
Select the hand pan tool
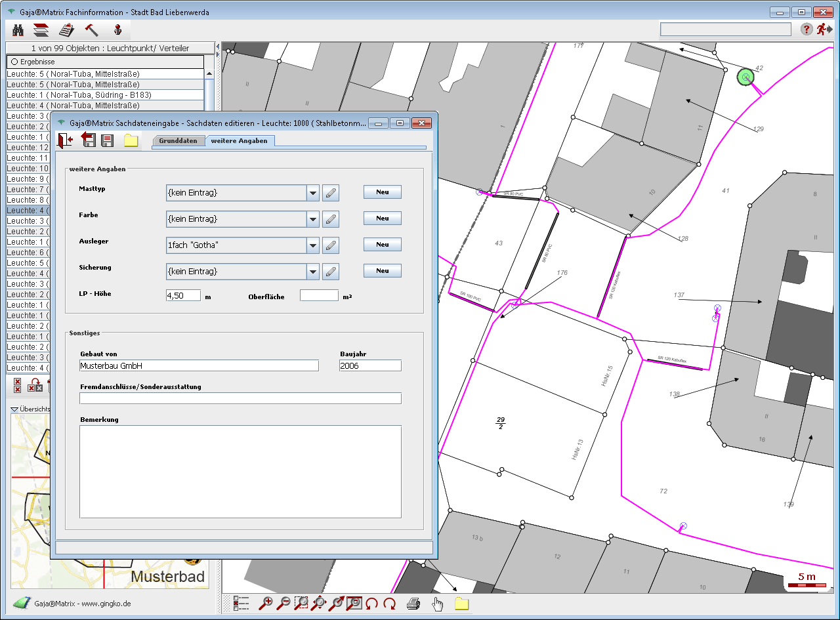tap(438, 604)
